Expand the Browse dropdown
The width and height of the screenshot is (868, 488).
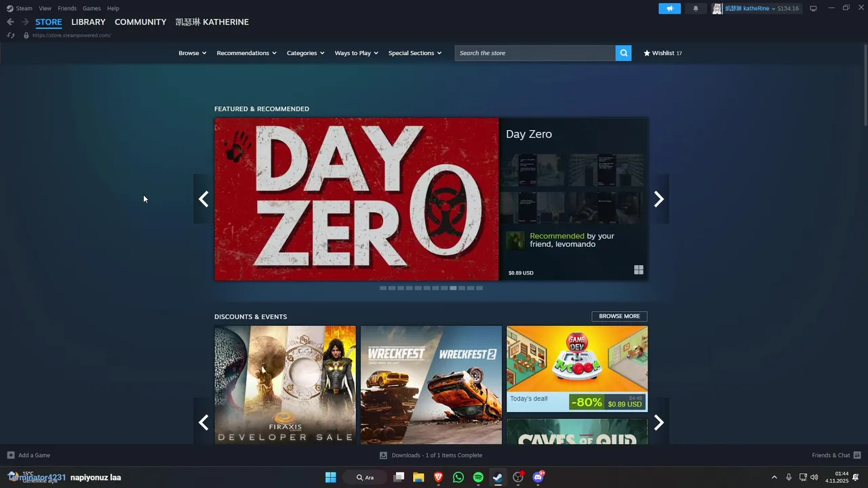click(x=192, y=53)
